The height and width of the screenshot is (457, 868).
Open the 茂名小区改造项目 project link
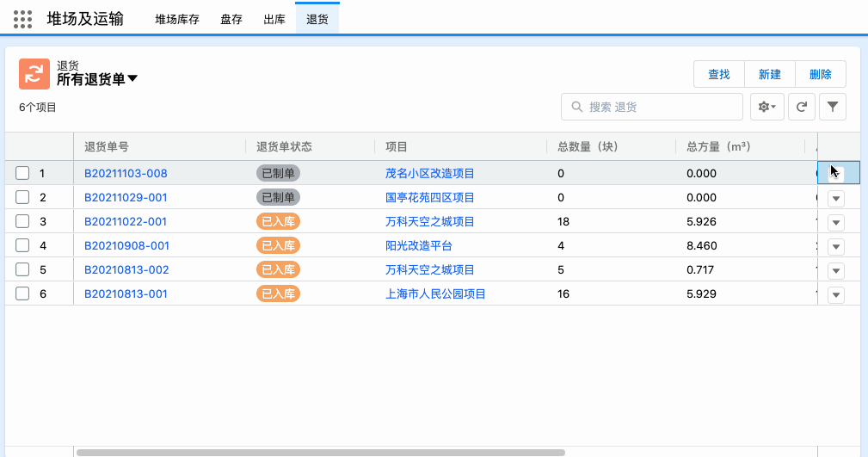(430, 173)
